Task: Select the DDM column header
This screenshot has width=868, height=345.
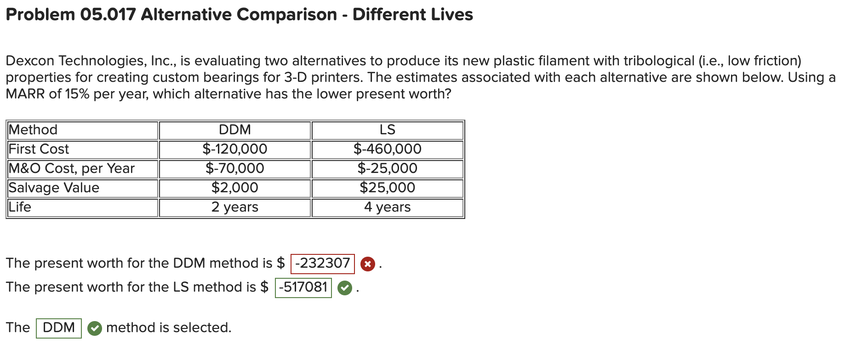Action: [x=234, y=130]
